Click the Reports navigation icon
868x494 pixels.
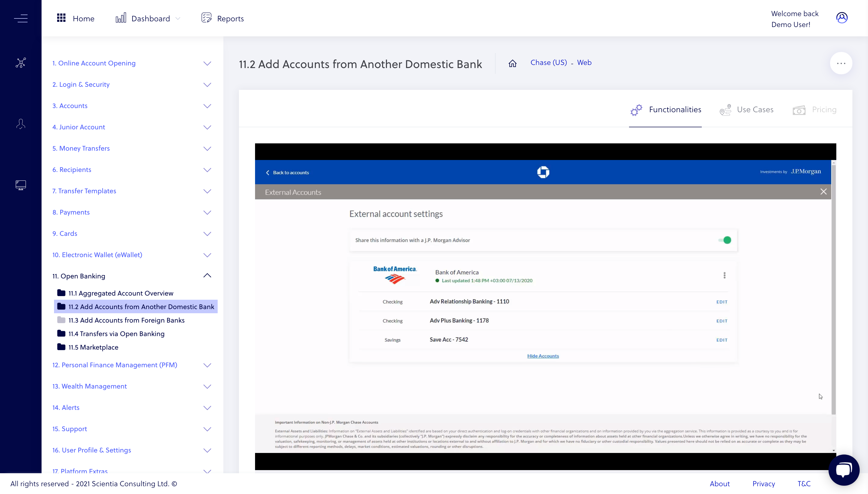pyautogui.click(x=206, y=18)
